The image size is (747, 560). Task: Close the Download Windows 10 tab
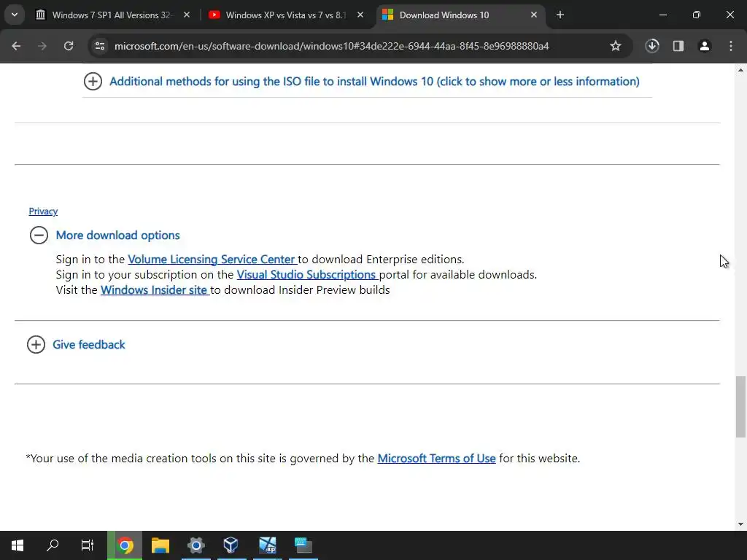(534, 15)
